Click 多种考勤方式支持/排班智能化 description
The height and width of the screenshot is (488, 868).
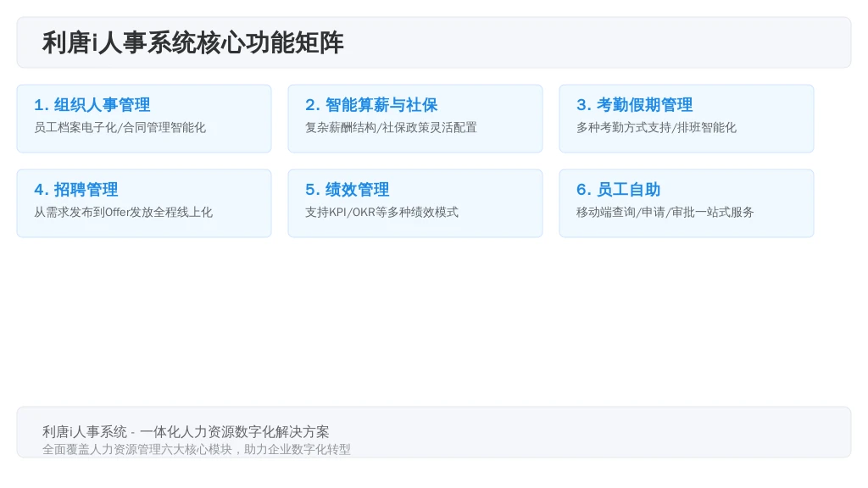[656, 128]
